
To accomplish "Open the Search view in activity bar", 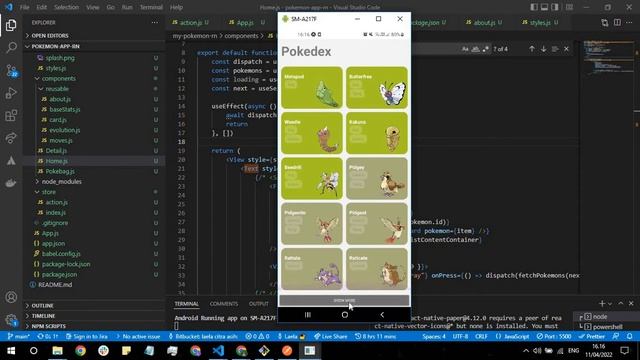I will (x=11, y=47).
